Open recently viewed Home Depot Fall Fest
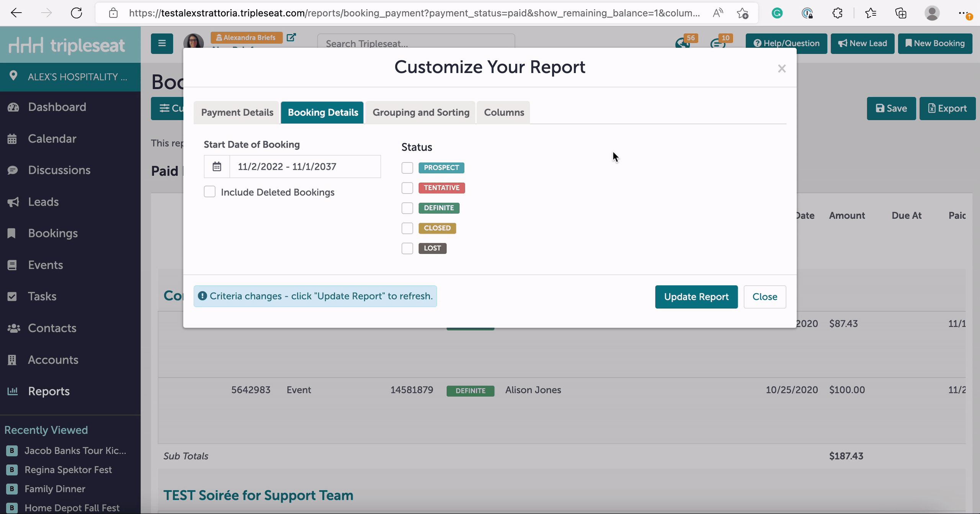 click(x=72, y=508)
